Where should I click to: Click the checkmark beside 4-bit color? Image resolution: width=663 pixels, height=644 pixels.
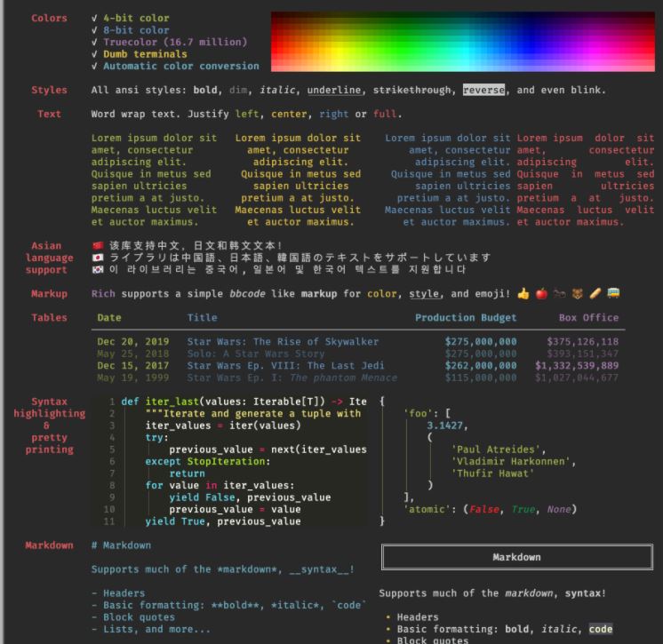[94, 18]
